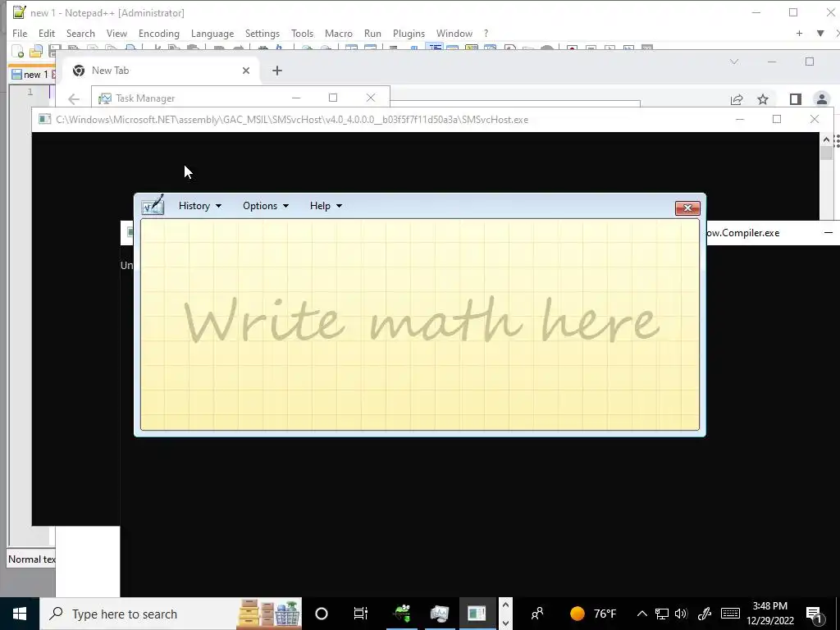
Task: Open Notepad++ View menu
Action: pos(116,33)
